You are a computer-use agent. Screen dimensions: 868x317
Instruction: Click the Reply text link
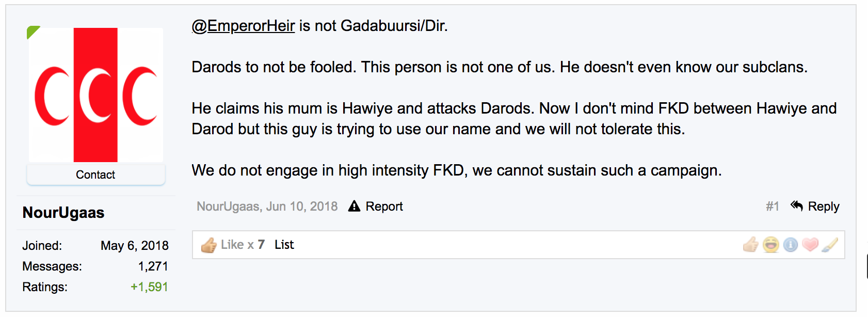pyautogui.click(x=824, y=207)
